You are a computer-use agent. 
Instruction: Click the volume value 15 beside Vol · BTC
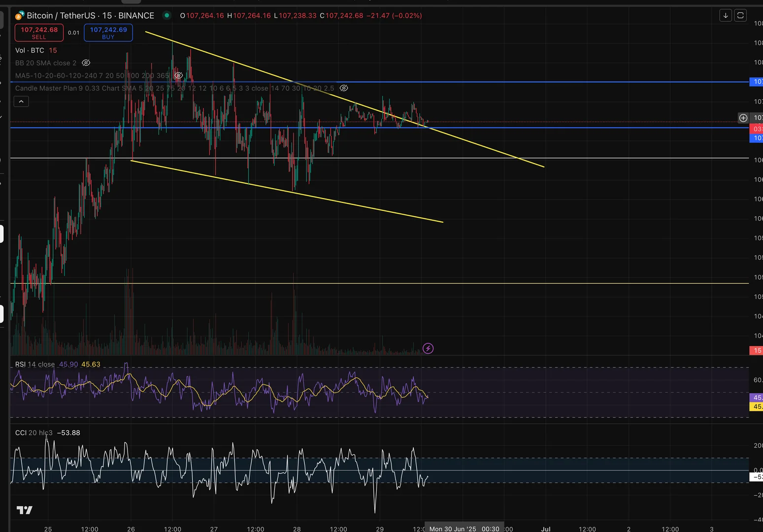tap(53, 50)
